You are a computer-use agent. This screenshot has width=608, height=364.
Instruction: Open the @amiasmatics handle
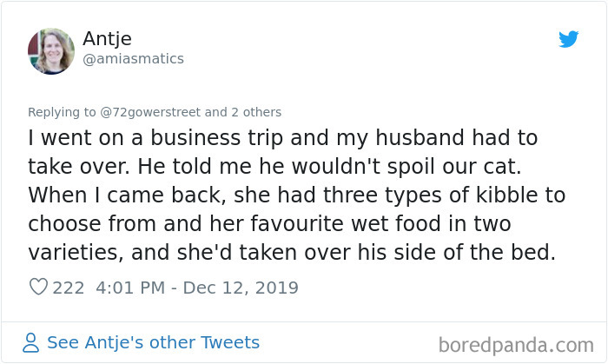(133, 58)
